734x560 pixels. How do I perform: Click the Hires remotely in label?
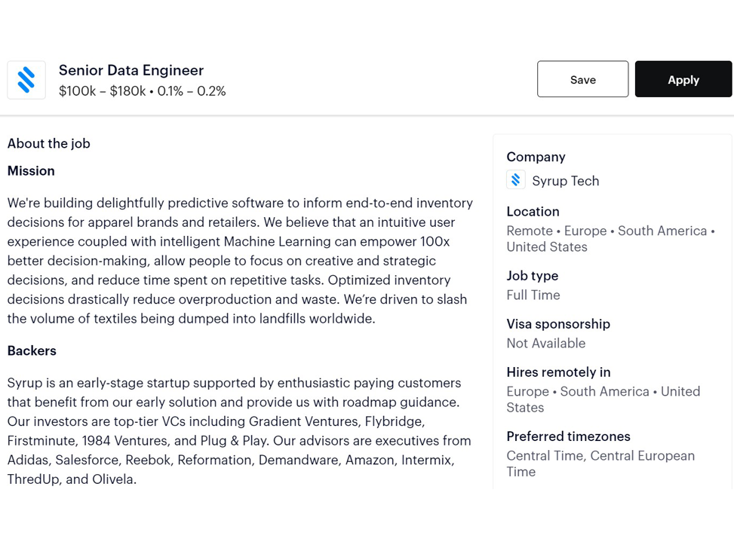coord(558,372)
